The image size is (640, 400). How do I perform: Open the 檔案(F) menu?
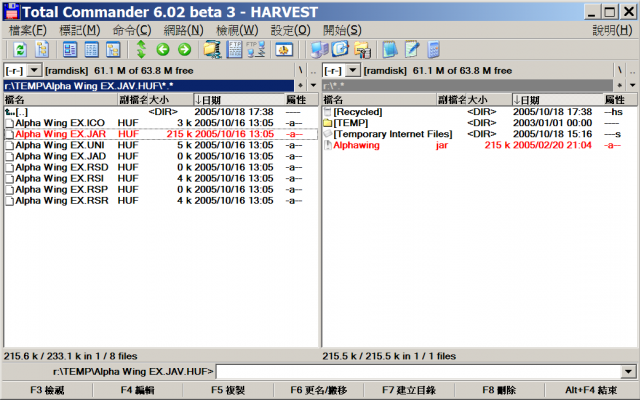tap(27, 30)
